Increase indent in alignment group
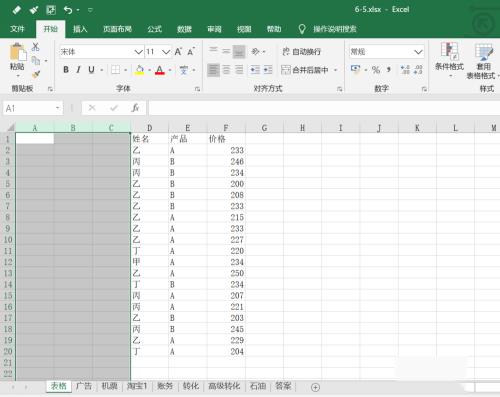500x397 pixels. (268, 70)
